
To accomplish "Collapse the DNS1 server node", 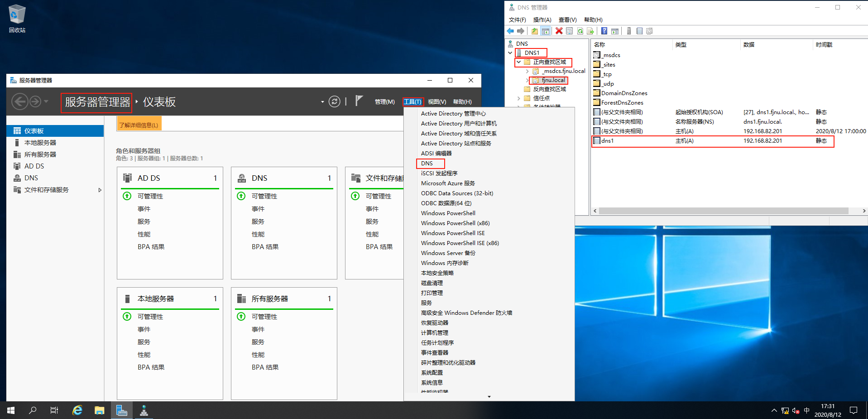I will tap(510, 53).
